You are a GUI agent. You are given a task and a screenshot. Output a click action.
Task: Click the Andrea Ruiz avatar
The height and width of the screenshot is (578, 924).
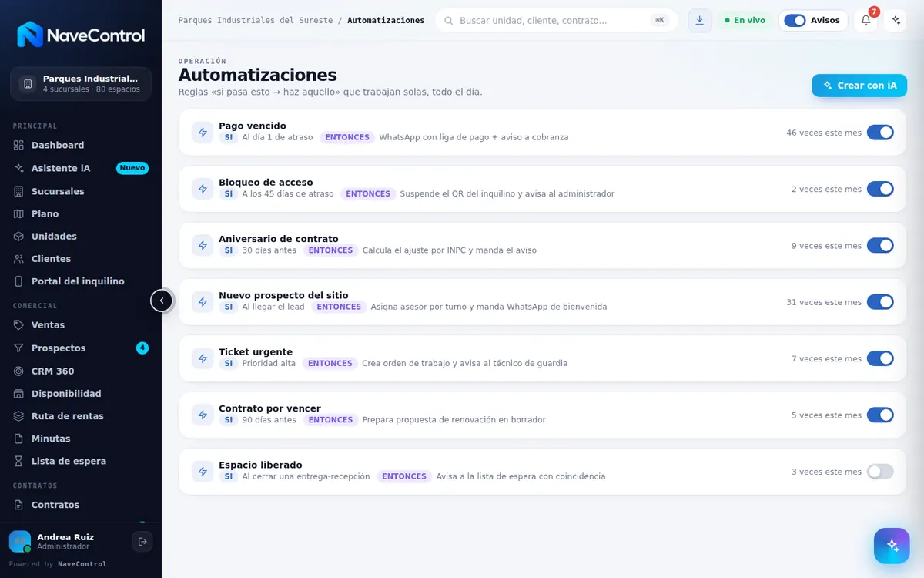pyautogui.click(x=20, y=542)
